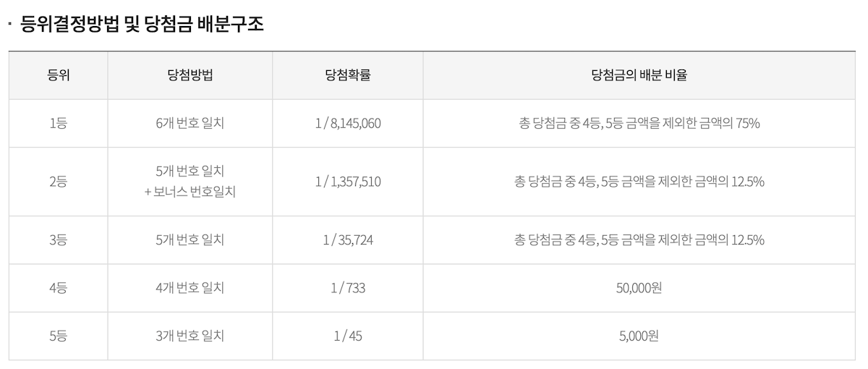Click the 3개 번호 일치 cell
This screenshot has height=369, width=868.
coord(190,336)
